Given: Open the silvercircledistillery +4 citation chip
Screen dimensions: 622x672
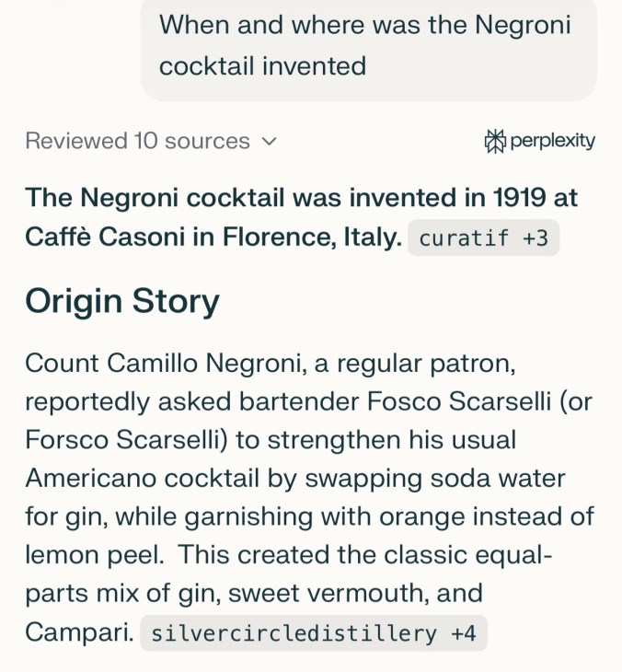Looking at the screenshot, I should click(x=313, y=633).
